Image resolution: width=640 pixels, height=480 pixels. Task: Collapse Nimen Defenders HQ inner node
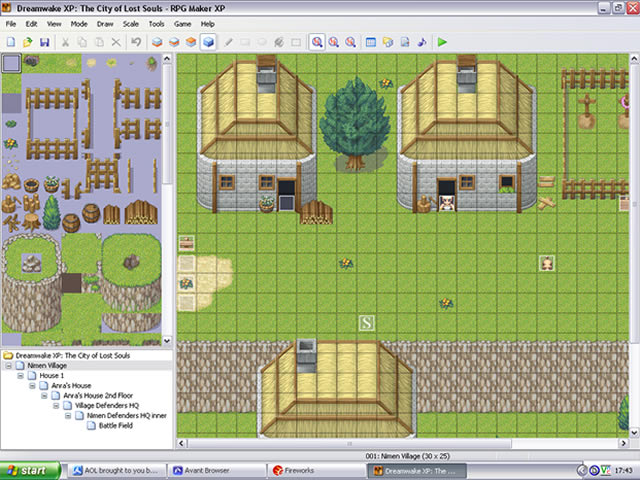[68, 416]
